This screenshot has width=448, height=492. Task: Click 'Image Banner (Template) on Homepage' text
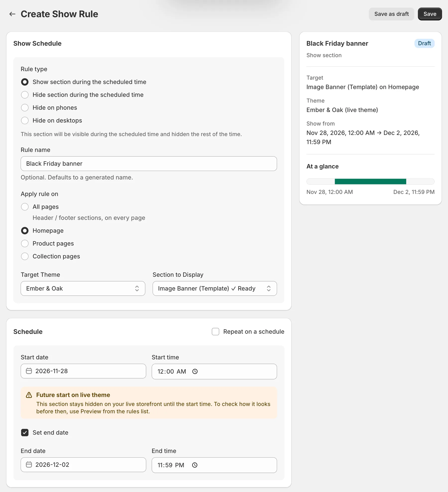[363, 87]
